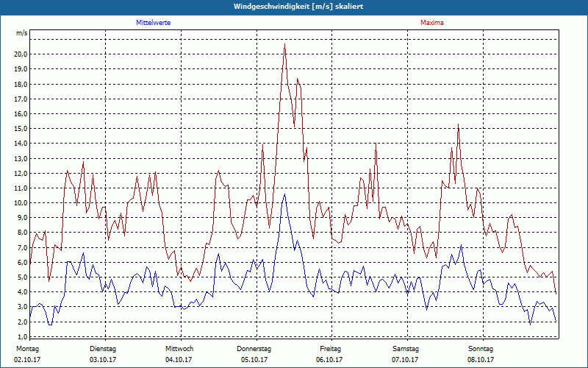Click the Donnerstag day label
The height and width of the screenshot is (368, 588).
[x=254, y=349]
